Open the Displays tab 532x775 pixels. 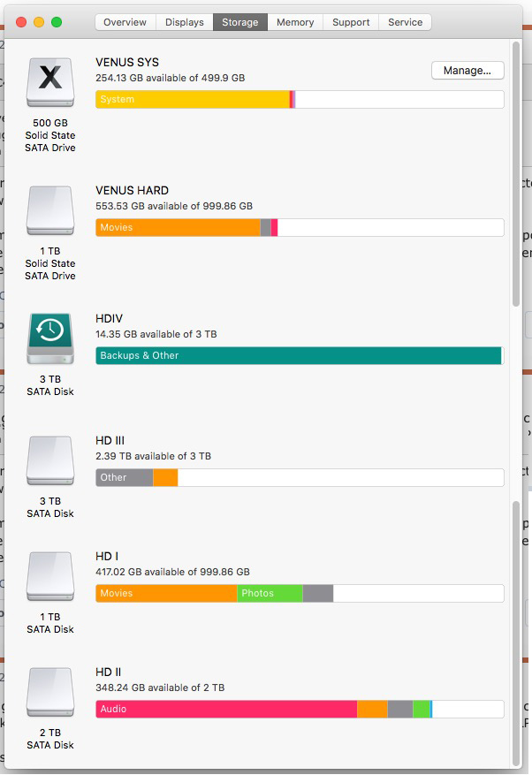(x=185, y=22)
